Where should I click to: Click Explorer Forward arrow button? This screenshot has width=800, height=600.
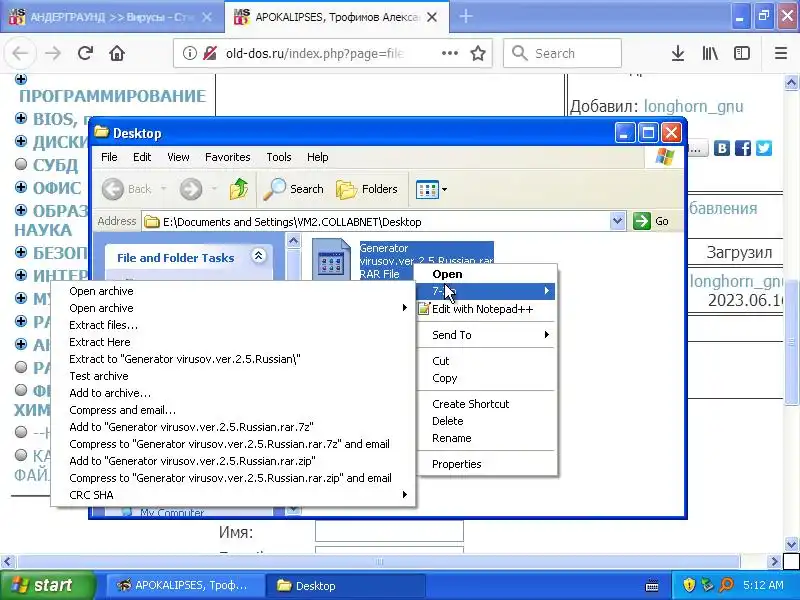tap(191, 189)
